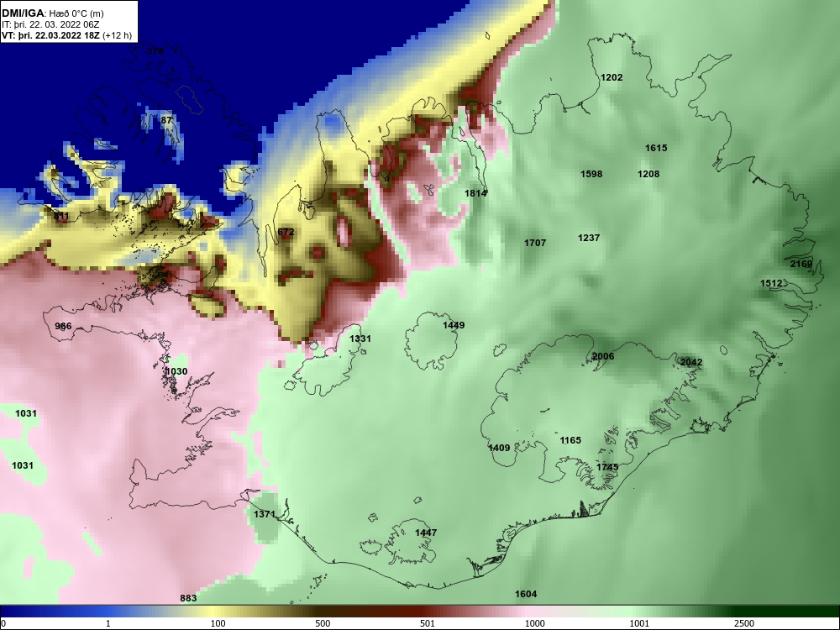Screen dimensions: 840x630
Task: Click the 966 height value
Action: pos(63,326)
